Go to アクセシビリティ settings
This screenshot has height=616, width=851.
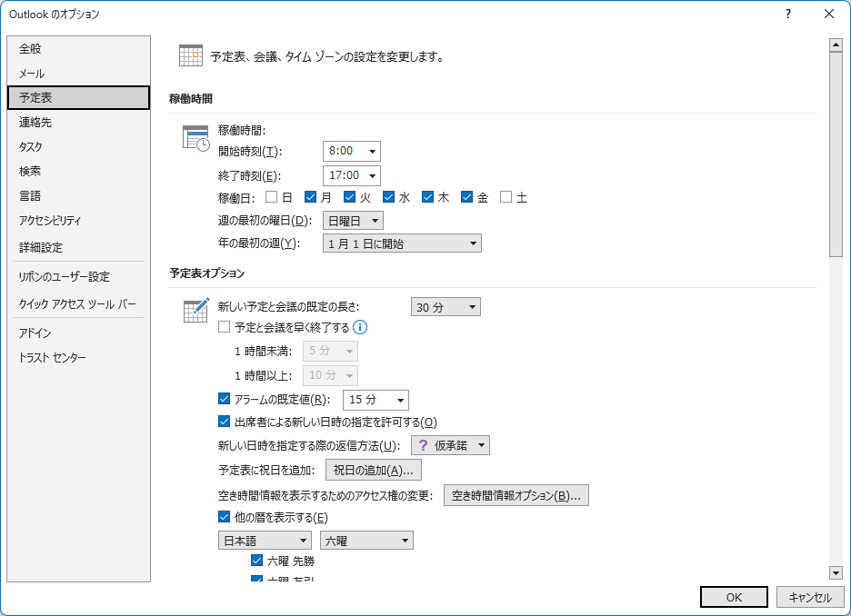click(x=79, y=220)
